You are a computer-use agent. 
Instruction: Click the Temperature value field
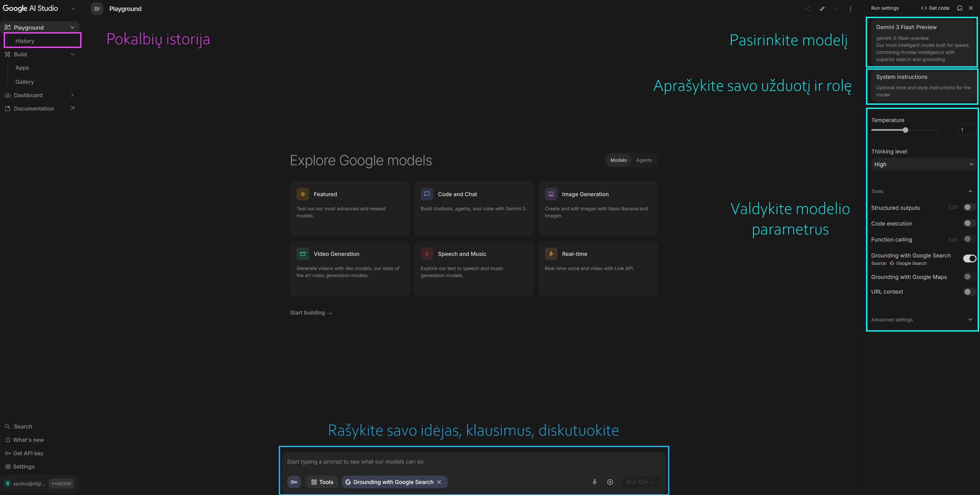tap(967, 130)
